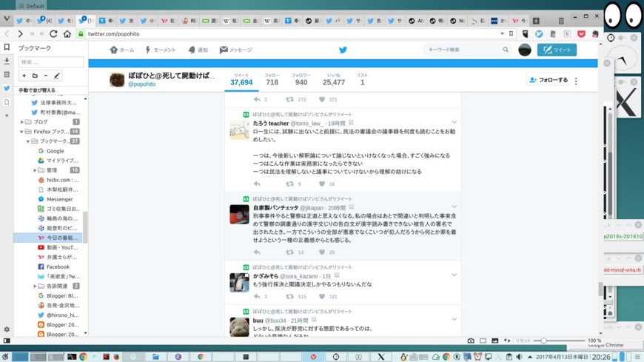Open the notes panel icon in sidebar
Screen dimensions: 644x362
pos(7,74)
